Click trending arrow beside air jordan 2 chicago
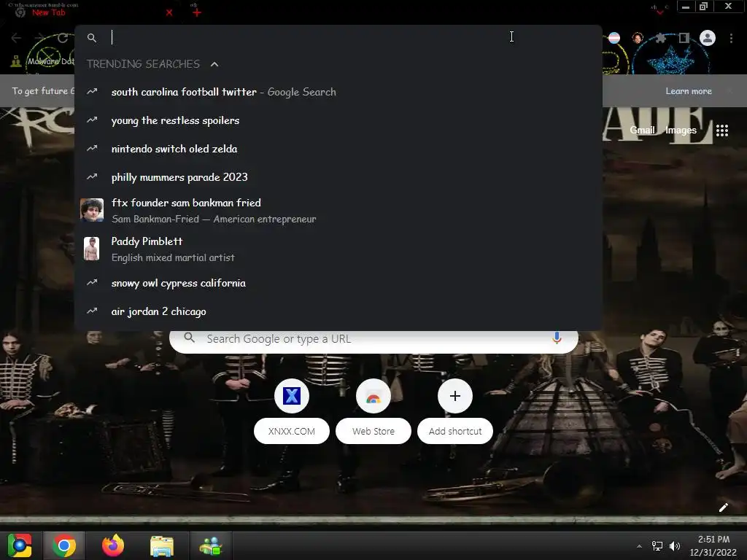The width and height of the screenshot is (747, 560). pos(92,311)
